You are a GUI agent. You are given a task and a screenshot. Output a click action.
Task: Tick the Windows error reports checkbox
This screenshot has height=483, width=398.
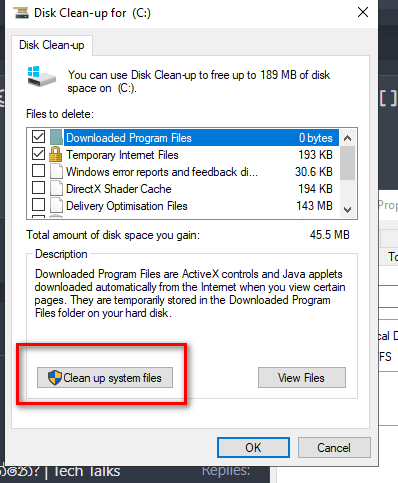38,171
